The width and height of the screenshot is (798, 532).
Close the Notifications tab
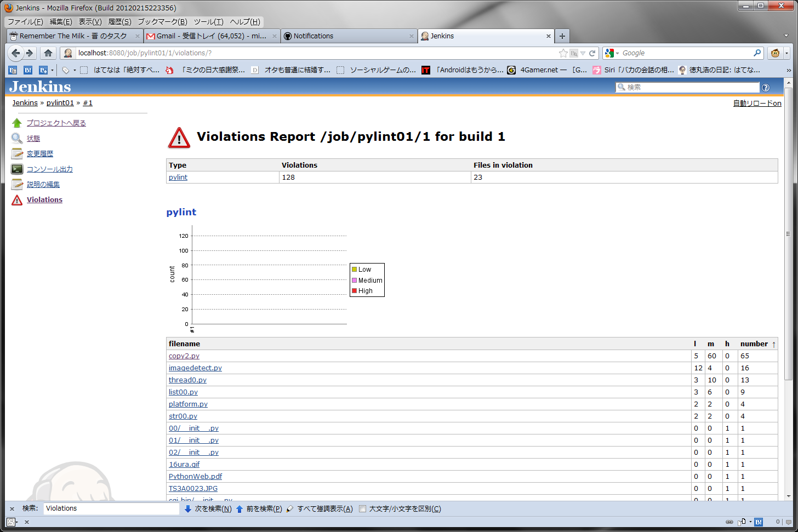[412, 36]
